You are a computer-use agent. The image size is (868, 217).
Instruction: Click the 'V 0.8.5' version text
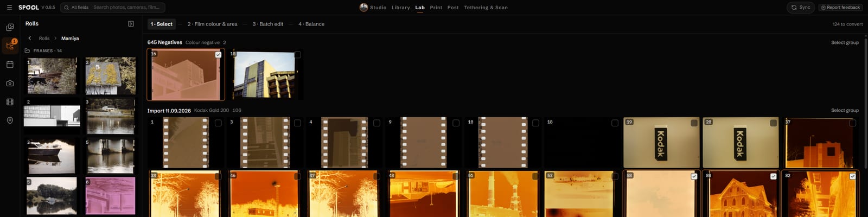48,8
